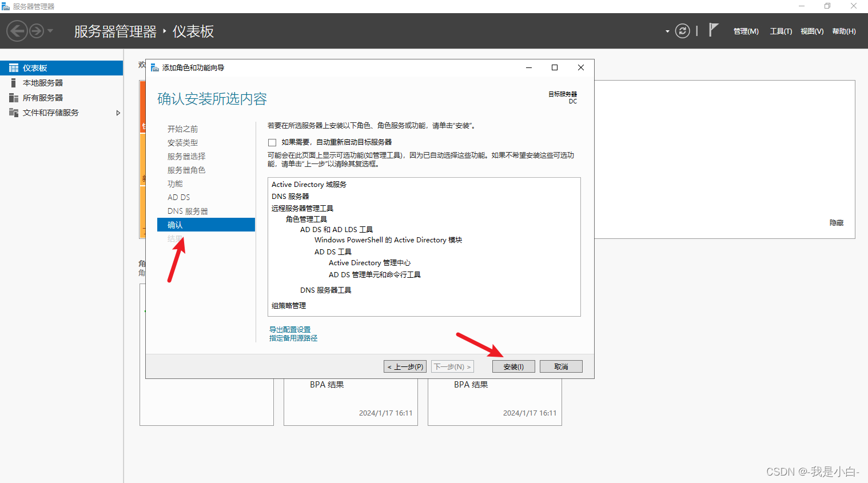Click the 隐藏 link on the dashboard

[837, 223]
